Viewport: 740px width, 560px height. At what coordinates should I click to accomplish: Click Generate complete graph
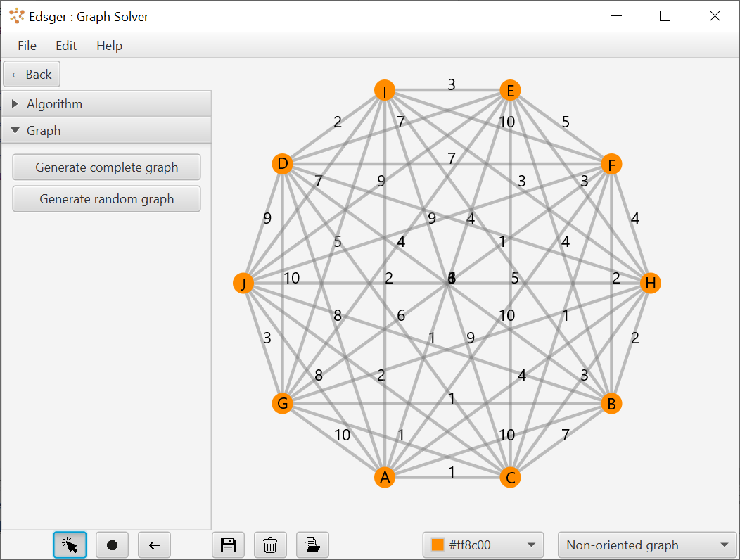click(107, 167)
